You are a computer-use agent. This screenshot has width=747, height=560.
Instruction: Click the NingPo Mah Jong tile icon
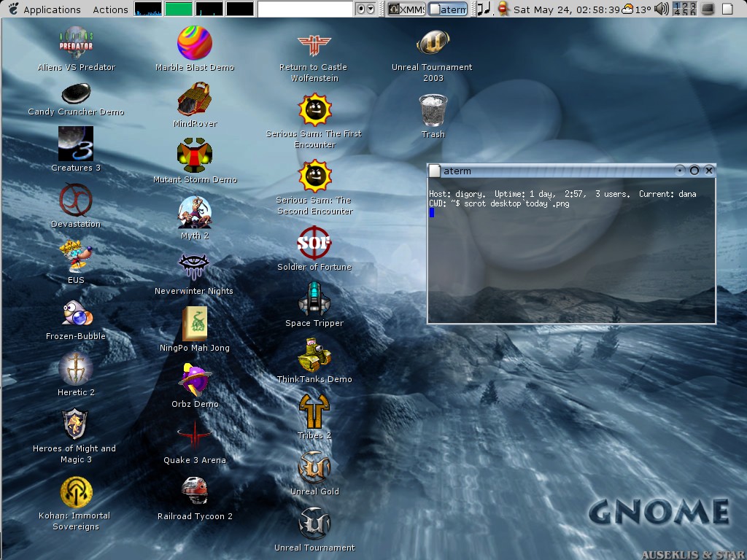pyautogui.click(x=194, y=323)
